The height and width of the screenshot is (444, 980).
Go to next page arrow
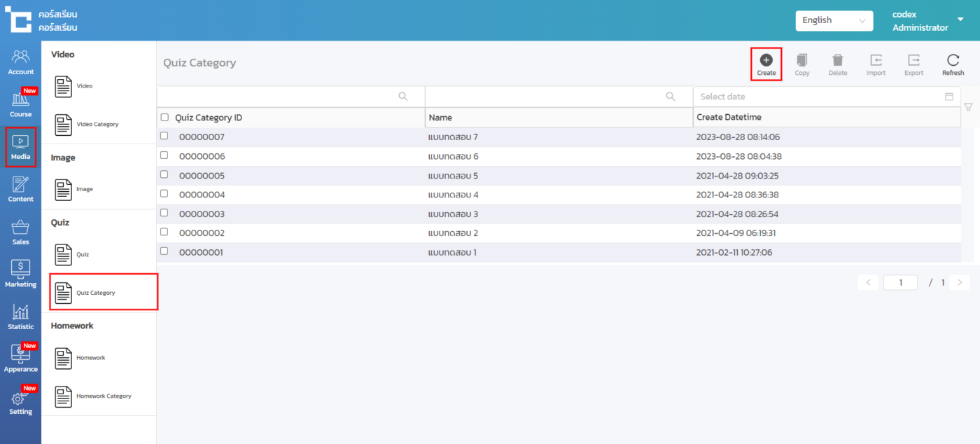(x=960, y=282)
